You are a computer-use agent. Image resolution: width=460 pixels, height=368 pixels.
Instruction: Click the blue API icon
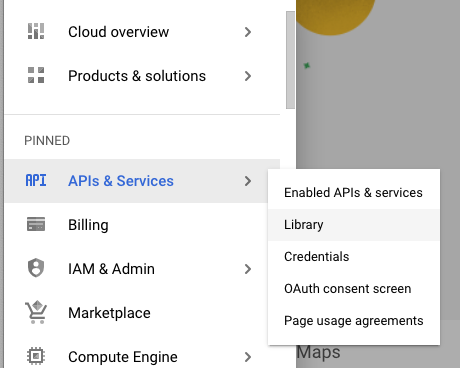coord(36,181)
